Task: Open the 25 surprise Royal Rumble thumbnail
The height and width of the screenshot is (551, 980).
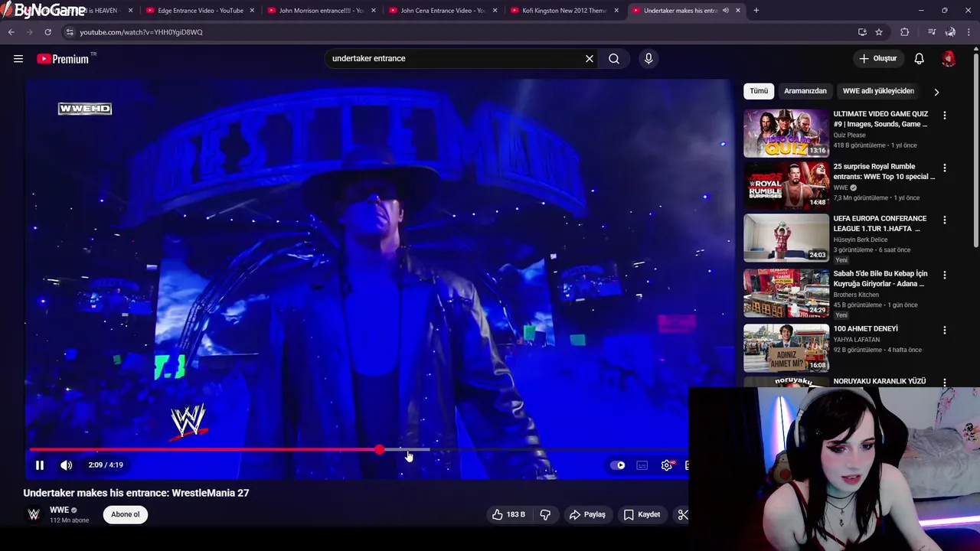Action: [786, 185]
